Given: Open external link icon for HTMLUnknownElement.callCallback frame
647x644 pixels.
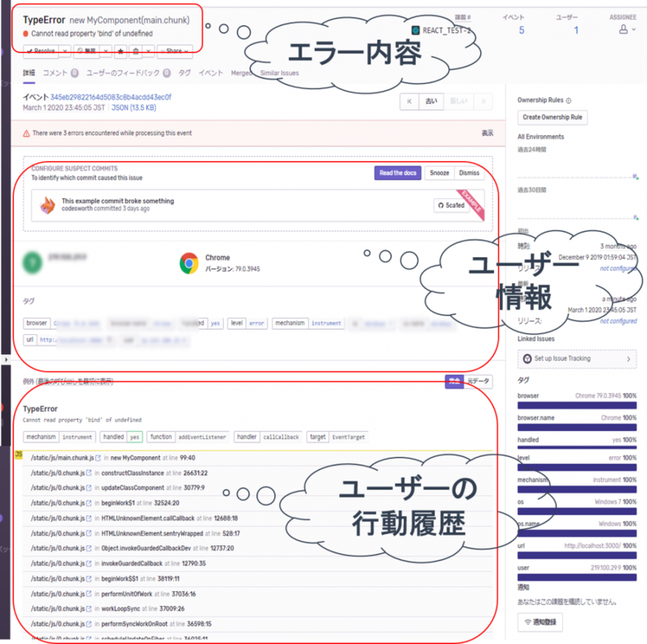Looking at the screenshot, I should [89, 519].
